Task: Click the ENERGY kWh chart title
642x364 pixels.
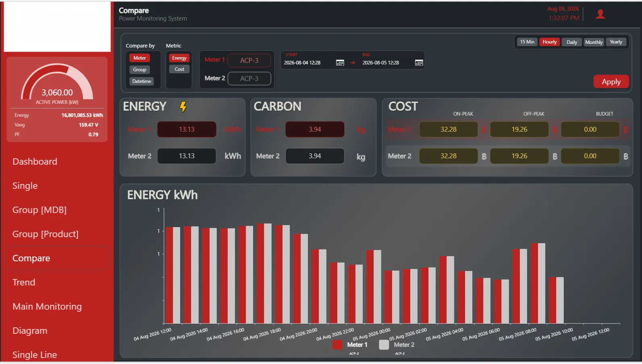Action: coord(162,195)
